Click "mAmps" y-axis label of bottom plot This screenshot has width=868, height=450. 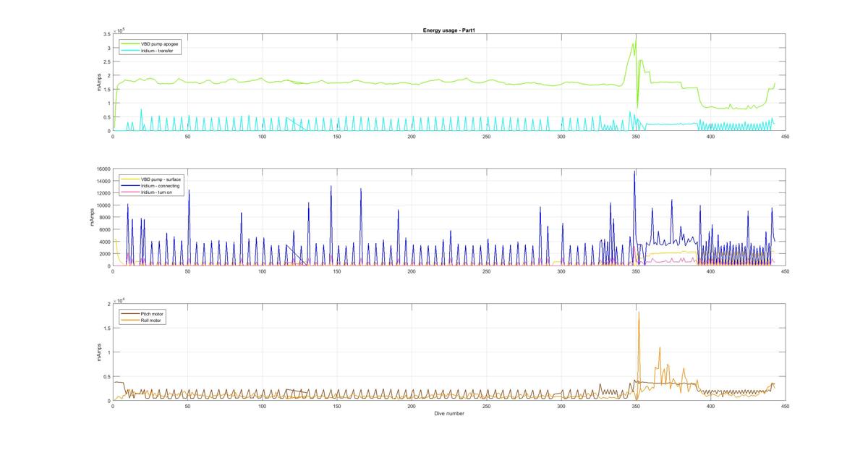tap(99, 352)
